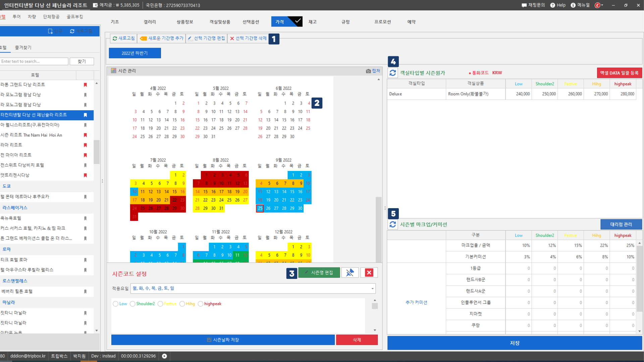Toggle bookmark for 라마 리조트 hotel
The image size is (644, 362).
85,145
